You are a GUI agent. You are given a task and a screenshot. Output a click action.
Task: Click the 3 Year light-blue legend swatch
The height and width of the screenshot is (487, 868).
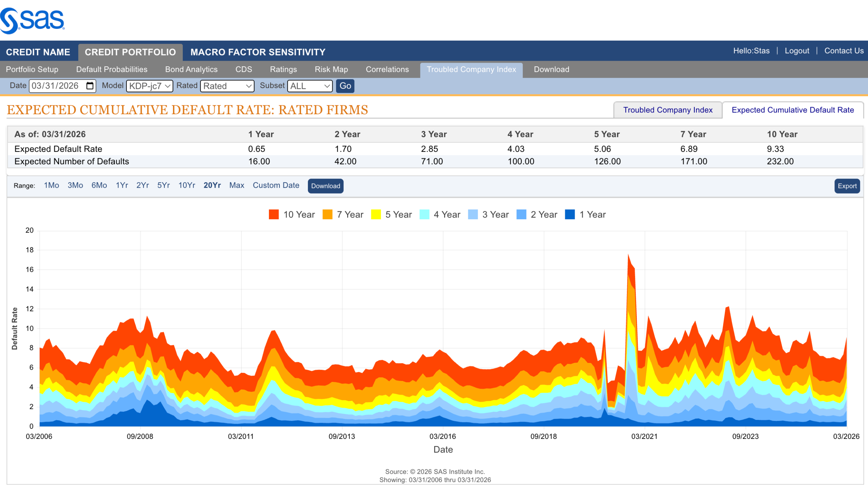coord(473,215)
